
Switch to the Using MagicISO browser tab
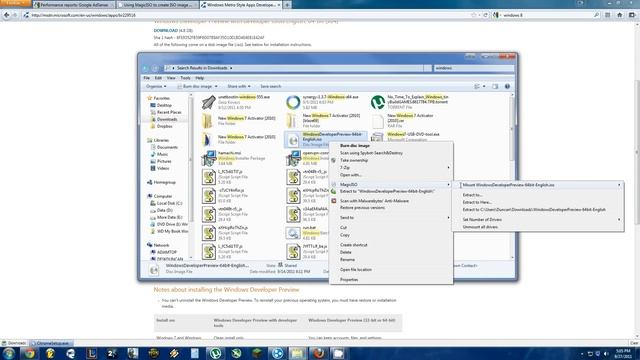tap(158, 5)
